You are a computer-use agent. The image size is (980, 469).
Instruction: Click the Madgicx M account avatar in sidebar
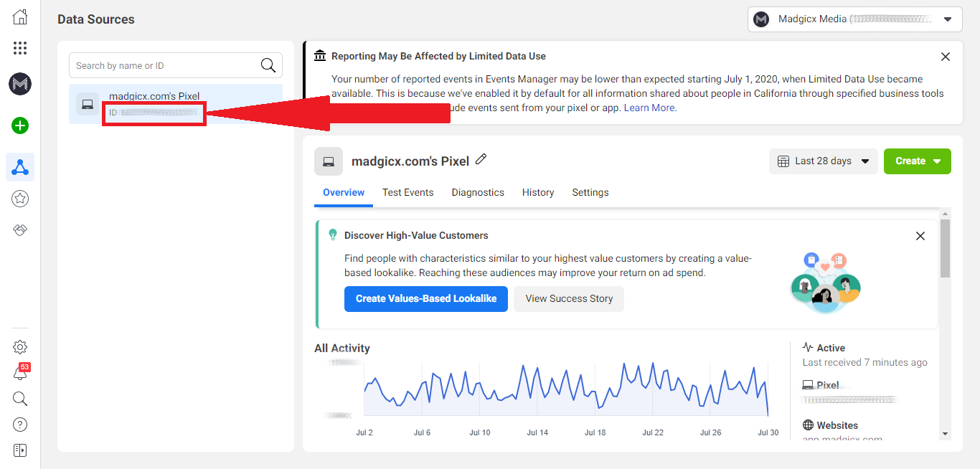coord(20,84)
